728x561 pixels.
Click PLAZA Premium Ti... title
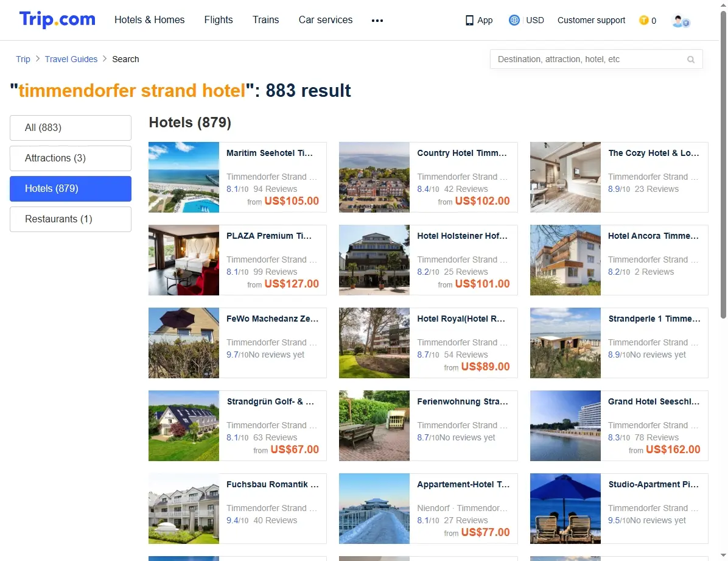click(x=269, y=236)
